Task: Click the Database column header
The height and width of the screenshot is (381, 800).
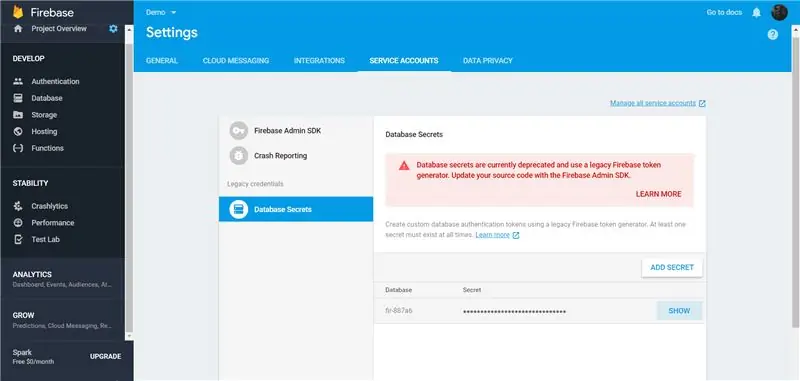Action: (x=398, y=290)
